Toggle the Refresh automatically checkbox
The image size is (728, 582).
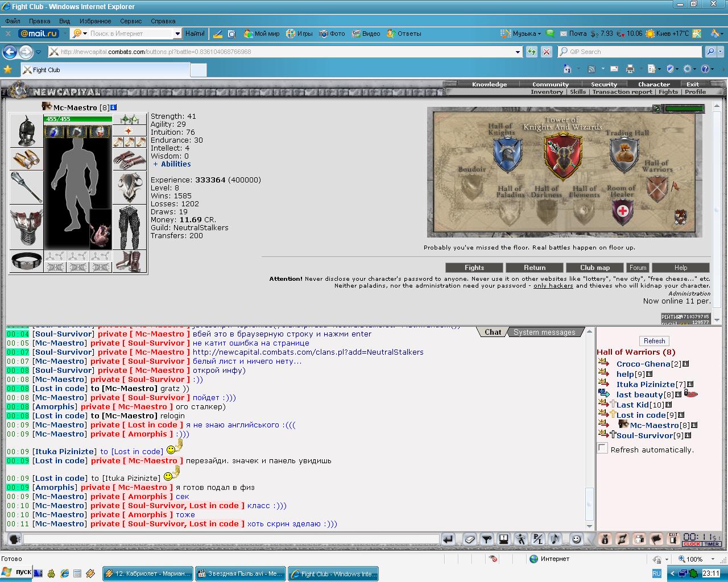[x=603, y=448]
